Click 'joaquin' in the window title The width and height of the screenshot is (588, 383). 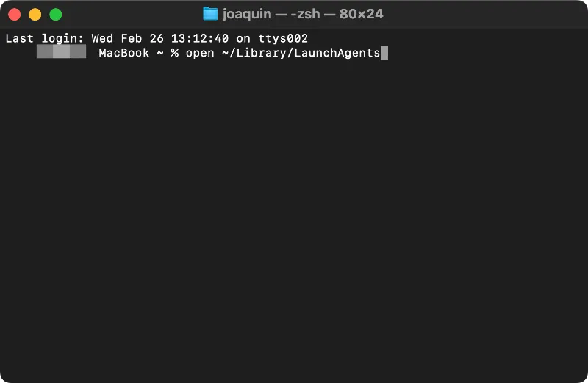pyautogui.click(x=247, y=14)
